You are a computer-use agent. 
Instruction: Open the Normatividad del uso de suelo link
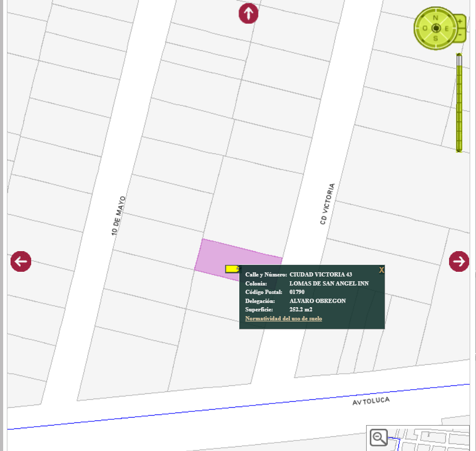click(284, 318)
